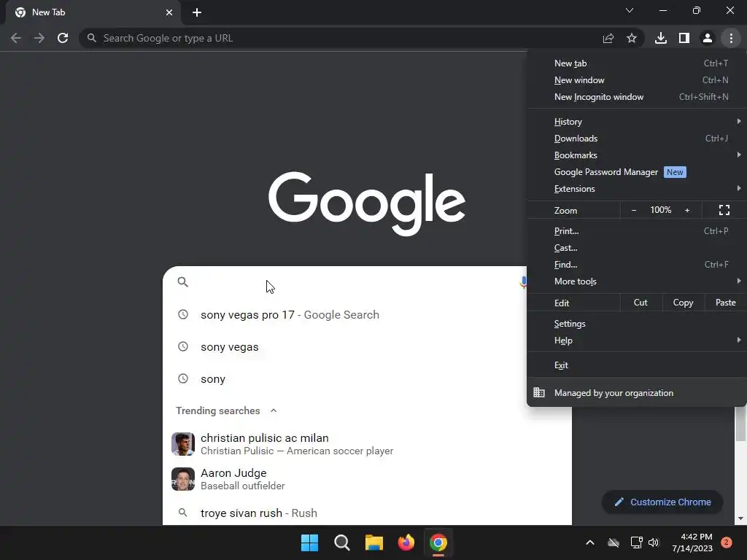Image resolution: width=747 pixels, height=560 pixels.
Task: Click the browser forward arrow
Action: click(x=39, y=38)
